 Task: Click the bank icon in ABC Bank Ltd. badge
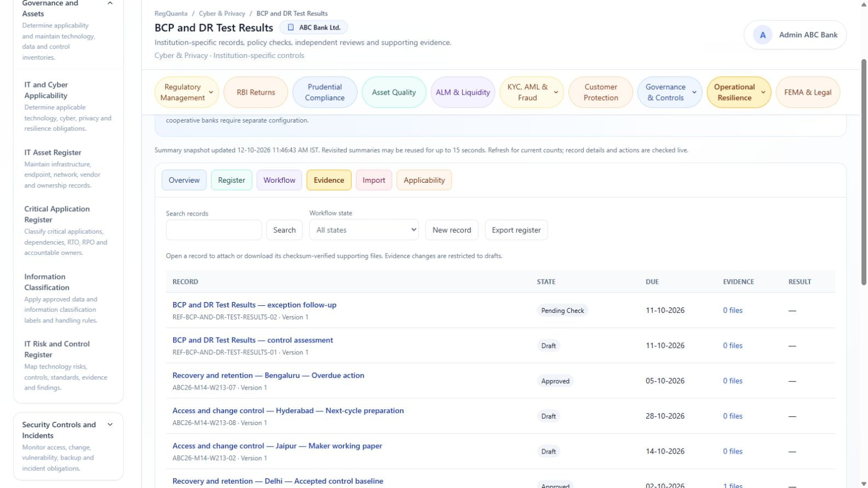point(291,27)
